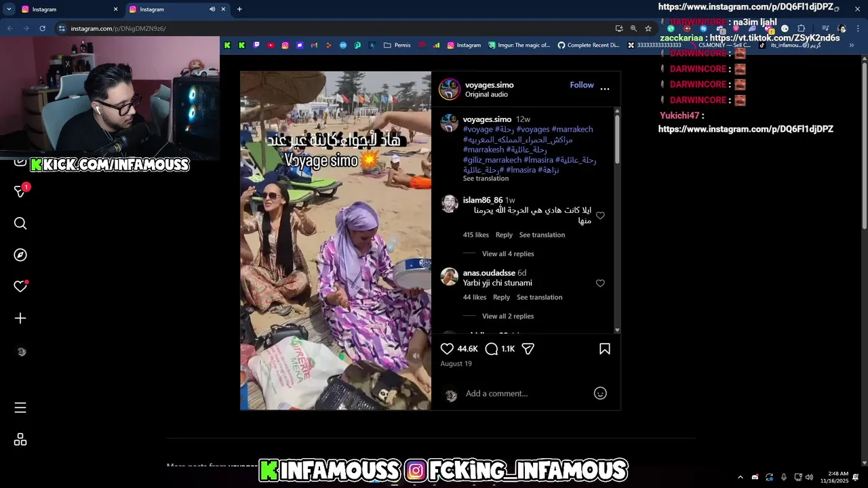Open the emoji picker in comment box
868x488 pixels.
coord(600,393)
